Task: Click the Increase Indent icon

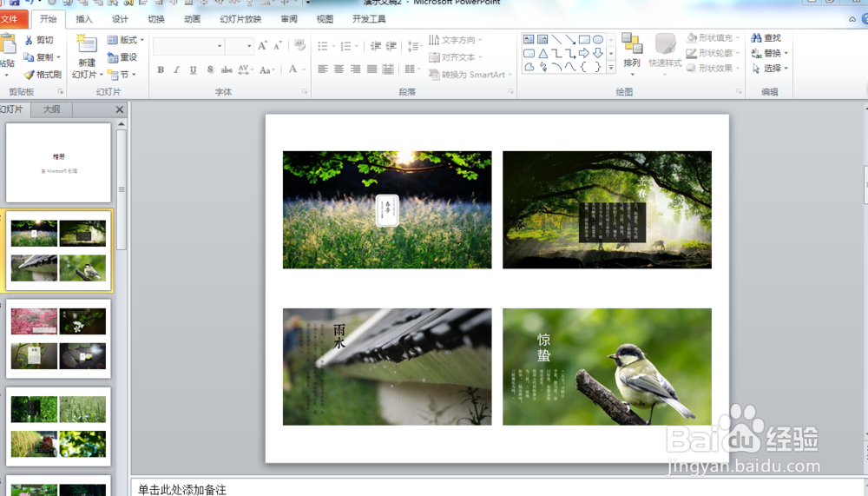Action: tap(391, 46)
